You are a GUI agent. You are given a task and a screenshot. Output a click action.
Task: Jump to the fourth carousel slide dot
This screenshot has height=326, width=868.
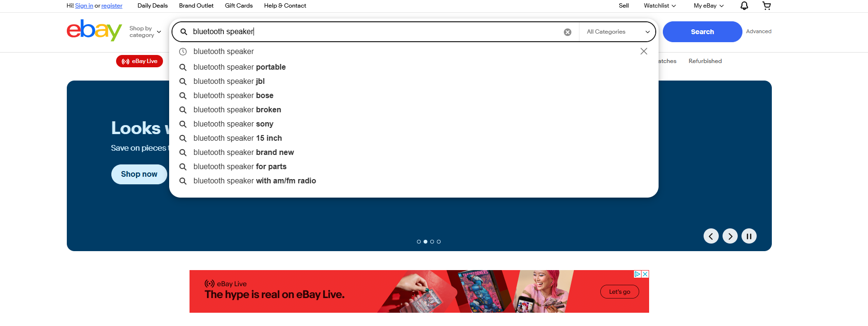click(x=439, y=242)
